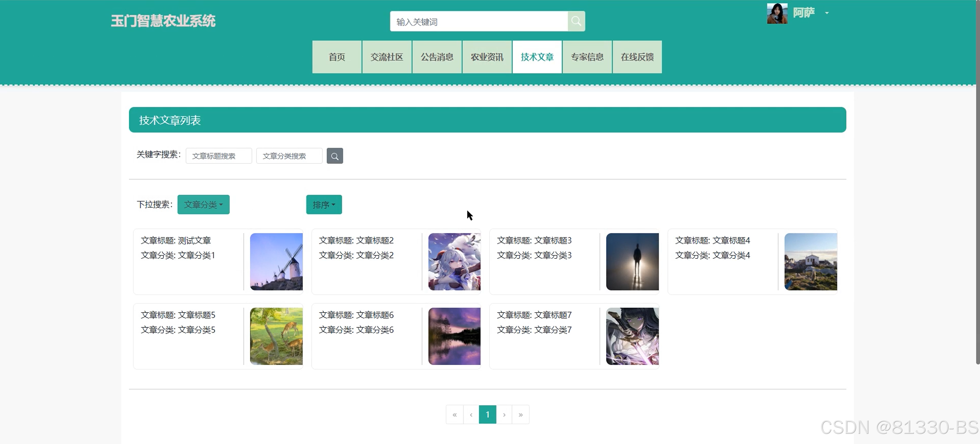Click the 输入关键词 header search box
The height and width of the screenshot is (444, 980).
pyautogui.click(x=478, y=22)
